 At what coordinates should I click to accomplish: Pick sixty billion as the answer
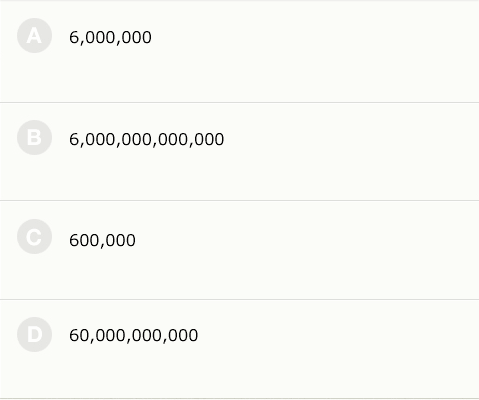(x=239, y=349)
